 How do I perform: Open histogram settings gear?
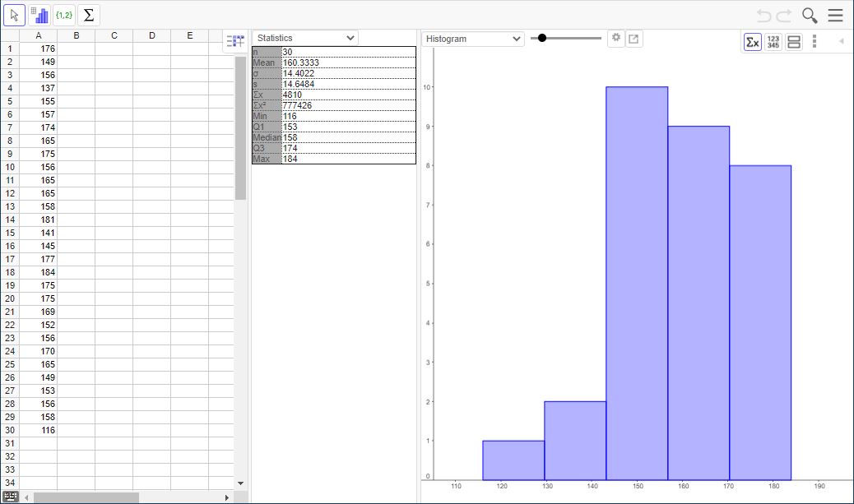616,38
